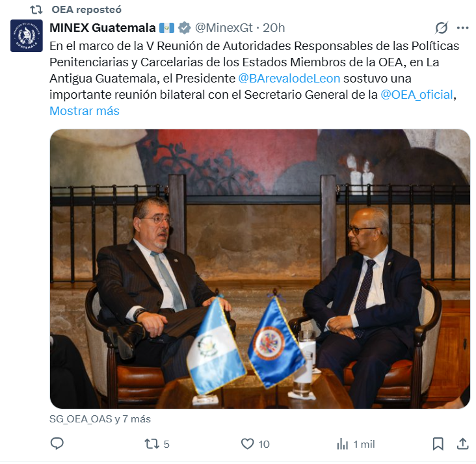Viewport: 476px width, 464px height.
Task: Expand tweet text with Mostrar más
Action: click(x=85, y=111)
